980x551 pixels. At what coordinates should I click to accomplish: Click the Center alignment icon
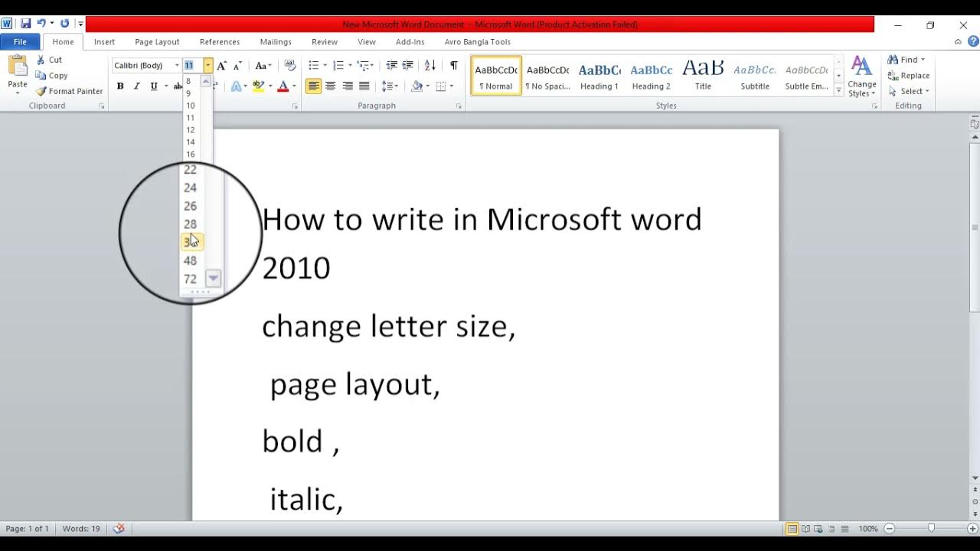click(x=331, y=86)
